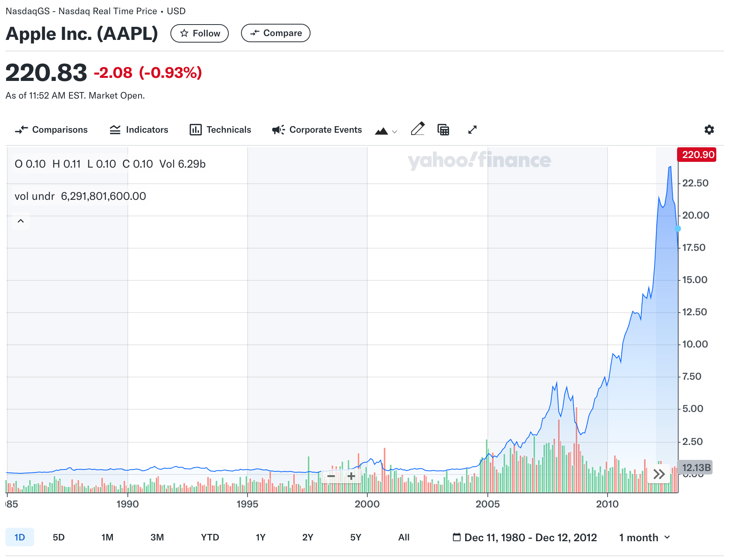The image size is (740, 560).
Task: Open the table data view icon
Action: point(443,130)
